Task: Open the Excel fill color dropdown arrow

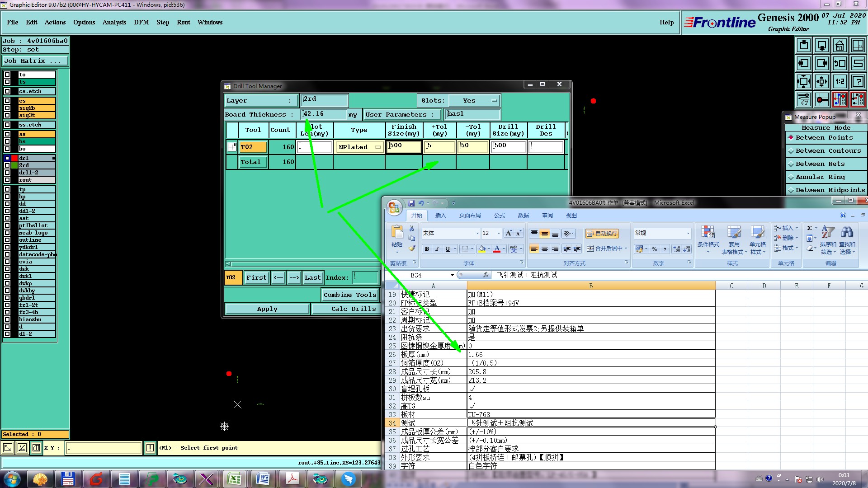Action: click(x=489, y=249)
